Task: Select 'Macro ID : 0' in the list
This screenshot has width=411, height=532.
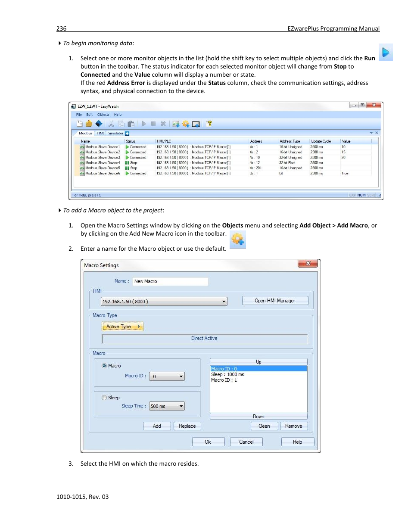Action: [258, 369]
